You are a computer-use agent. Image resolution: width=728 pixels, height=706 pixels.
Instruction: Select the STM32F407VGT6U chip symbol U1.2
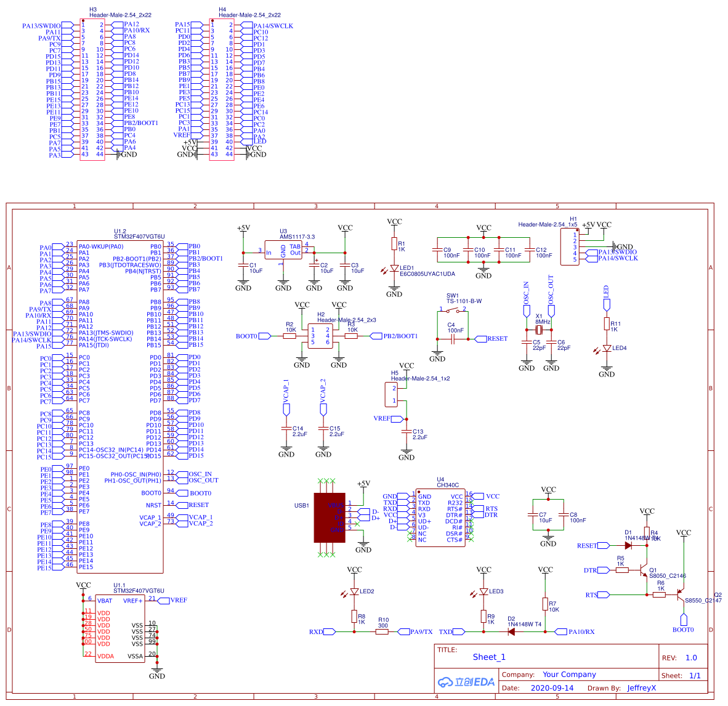[x=121, y=400]
